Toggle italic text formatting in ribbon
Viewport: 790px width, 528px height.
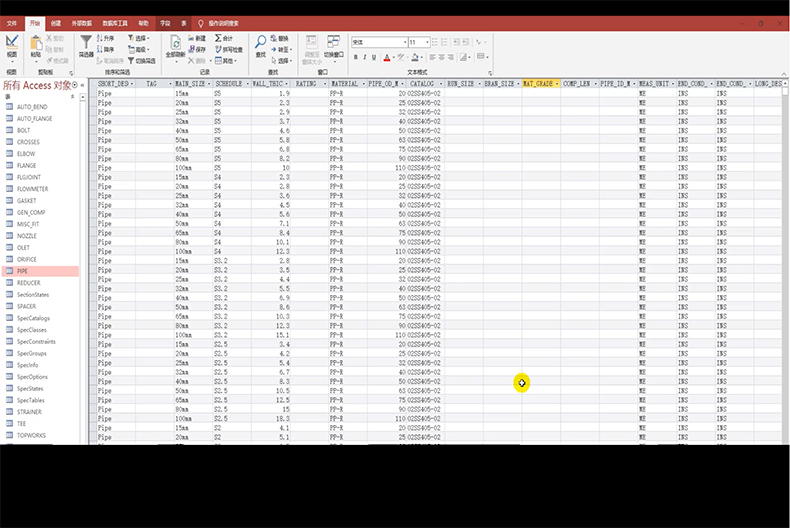click(367, 56)
